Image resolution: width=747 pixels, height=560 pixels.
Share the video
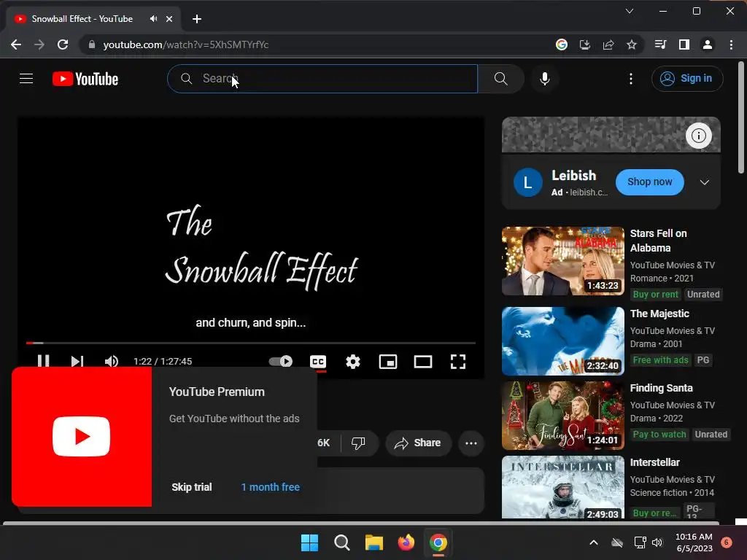(418, 443)
